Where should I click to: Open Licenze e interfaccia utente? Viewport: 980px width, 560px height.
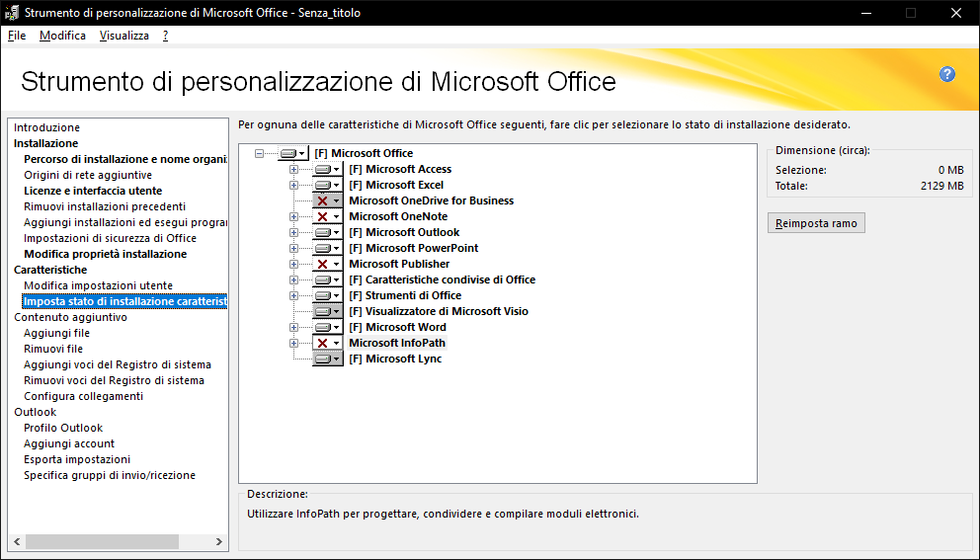[93, 191]
